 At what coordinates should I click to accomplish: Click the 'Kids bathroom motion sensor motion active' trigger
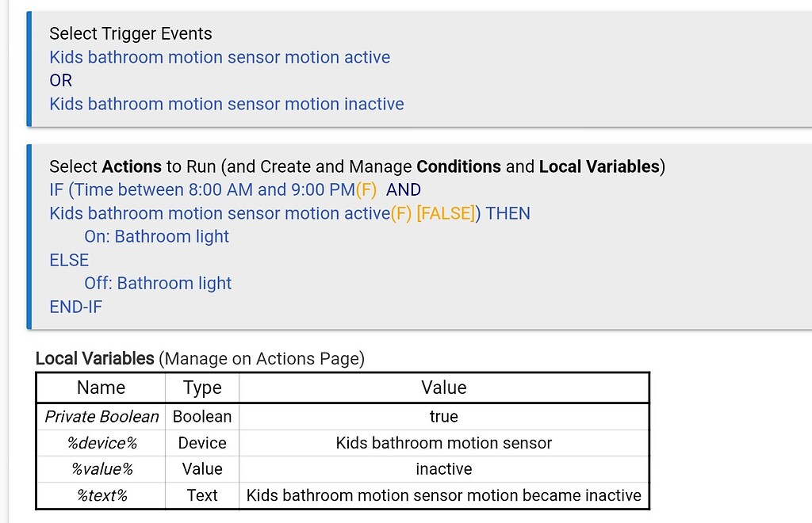[219, 57]
